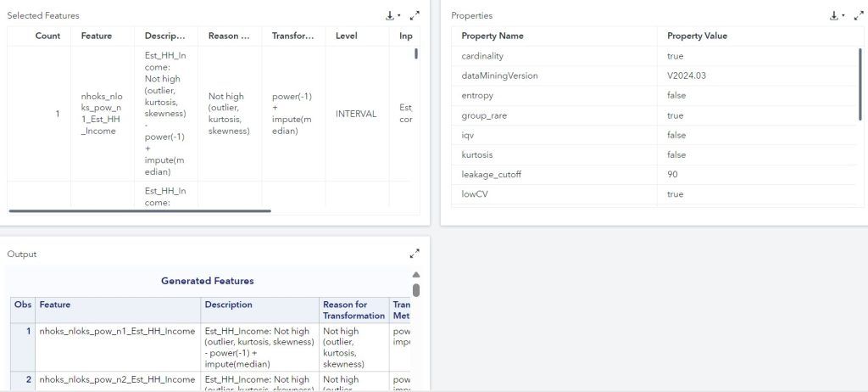Click the Property Value column header

697,36
